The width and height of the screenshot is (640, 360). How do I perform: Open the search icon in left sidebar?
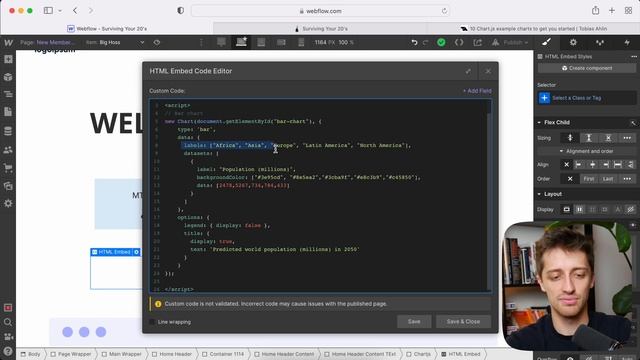click(x=8, y=322)
